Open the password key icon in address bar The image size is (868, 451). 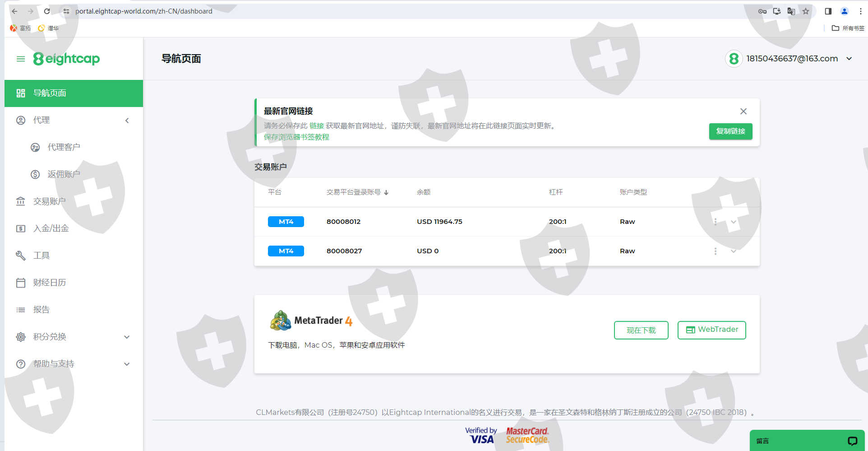coord(762,11)
